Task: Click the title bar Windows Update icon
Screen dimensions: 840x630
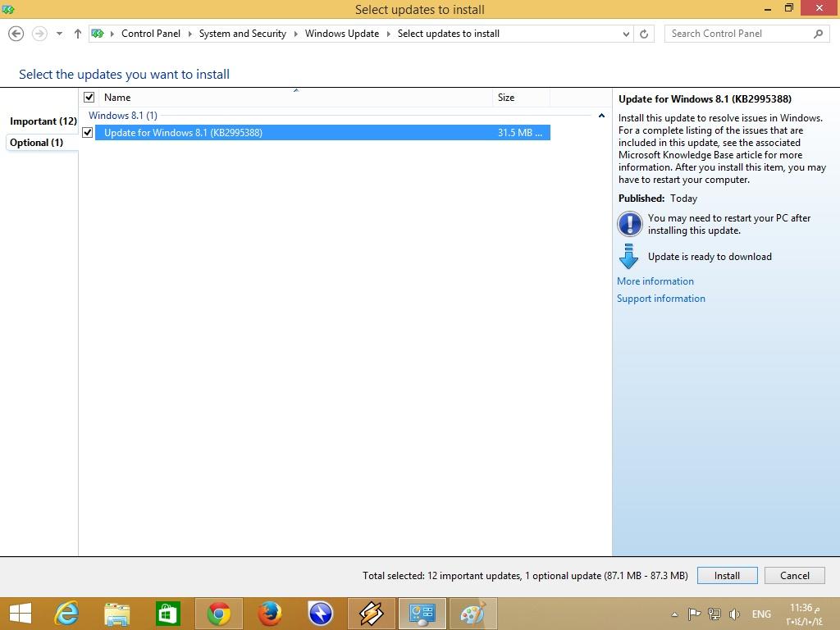Action: click(x=8, y=9)
